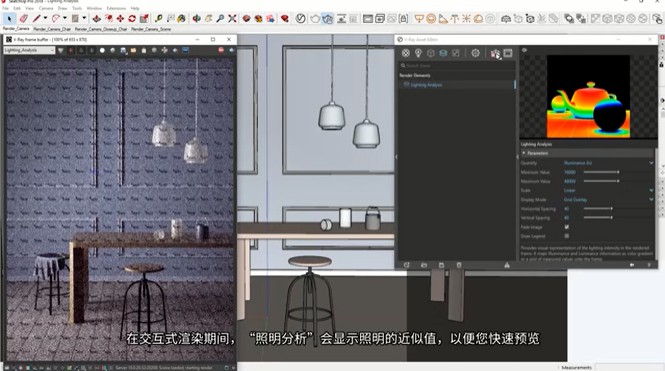The height and width of the screenshot is (371, 665).
Task: Select the arrow Select tool in SketchUp toolbar
Action: coord(9,19)
